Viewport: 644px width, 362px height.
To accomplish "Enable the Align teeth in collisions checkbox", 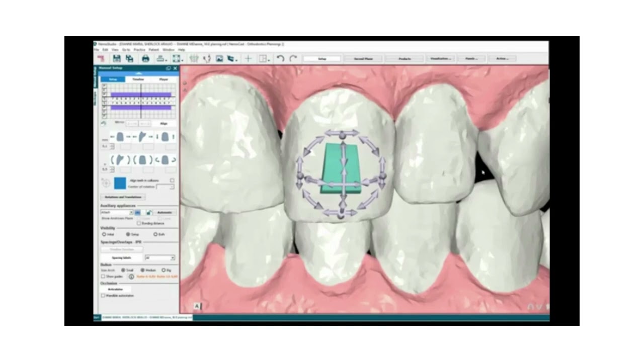I will [x=172, y=180].
